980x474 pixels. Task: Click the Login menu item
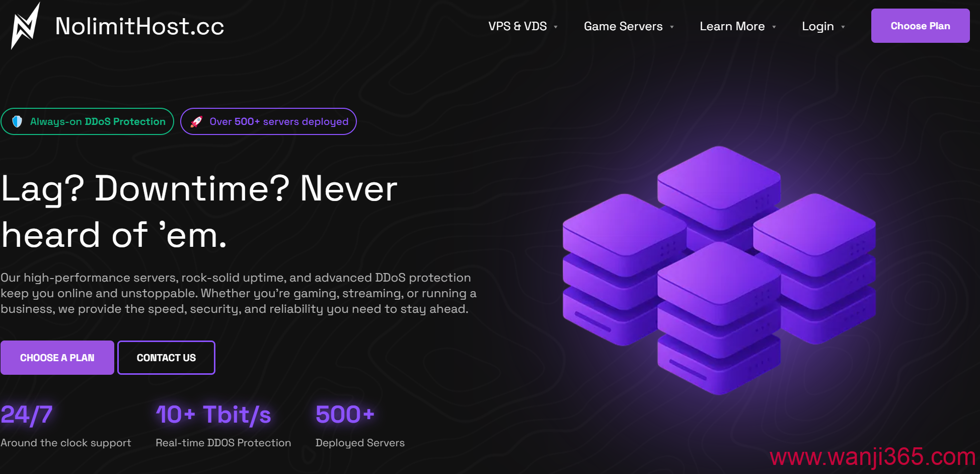[x=817, y=26]
